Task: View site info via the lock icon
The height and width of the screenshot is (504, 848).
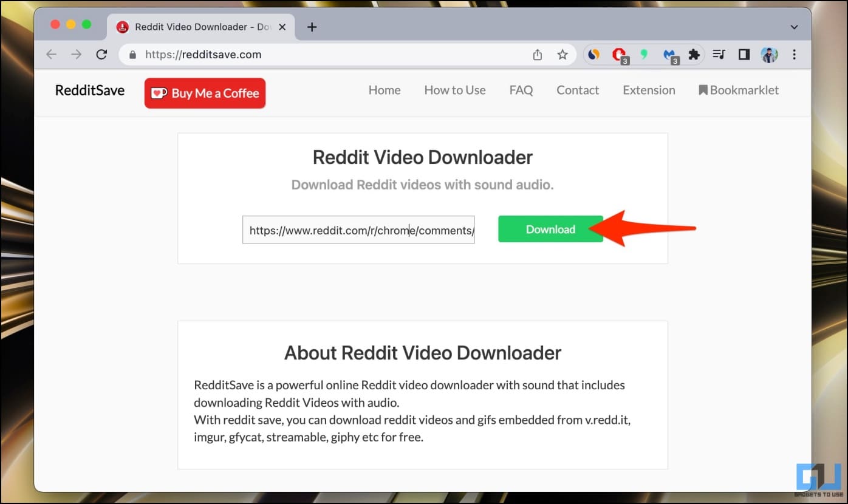Action: 133,55
